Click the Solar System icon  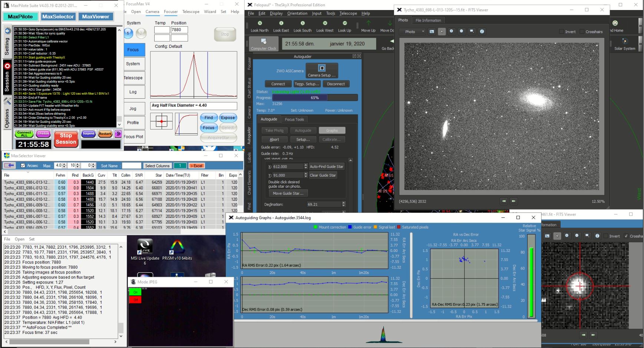coord(624,41)
